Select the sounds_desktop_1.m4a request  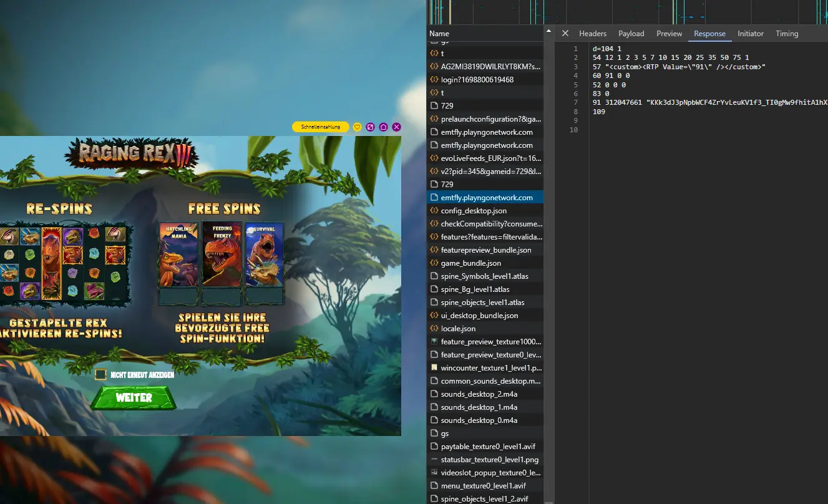[x=485, y=407]
